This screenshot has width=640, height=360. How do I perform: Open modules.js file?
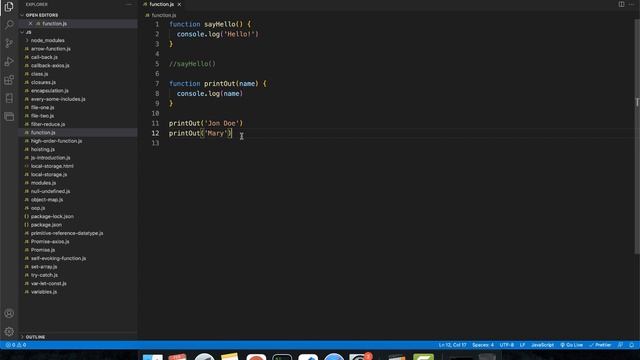(x=43, y=183)
